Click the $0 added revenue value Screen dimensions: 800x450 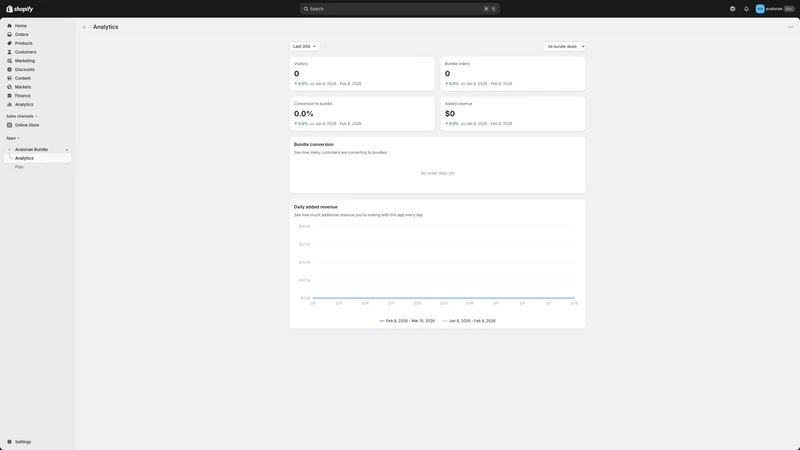tap(450, 114)
